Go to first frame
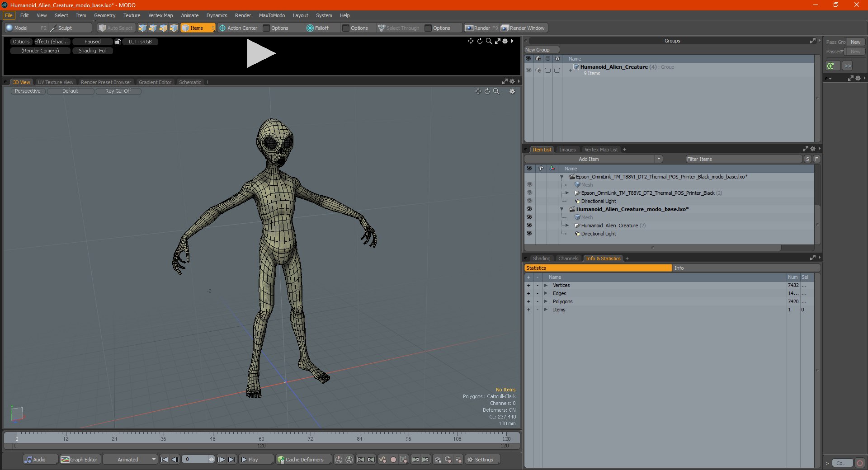The width and height of the screenshot is (868, 470). point(165,460)
